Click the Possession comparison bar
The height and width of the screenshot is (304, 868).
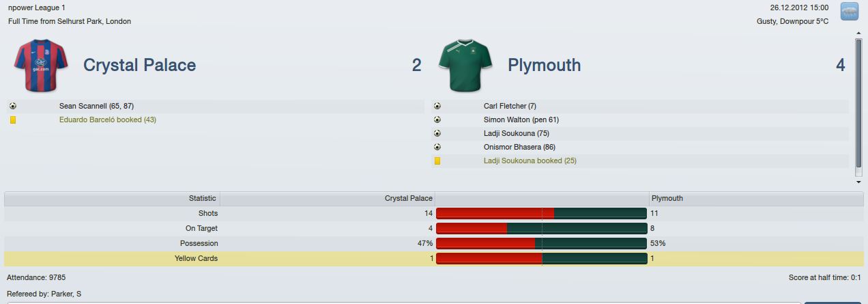click(542, 243)
